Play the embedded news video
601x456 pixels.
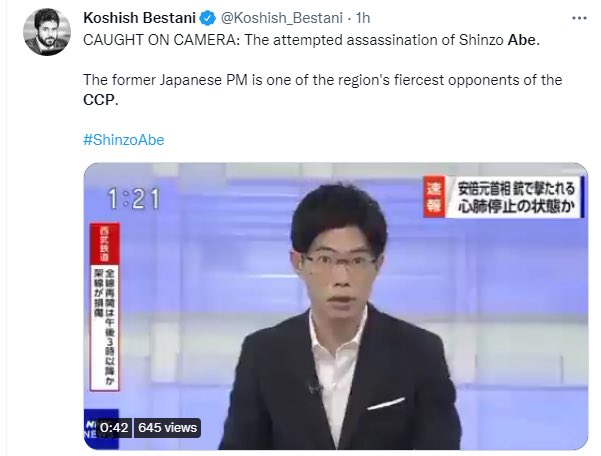(336, 306)
